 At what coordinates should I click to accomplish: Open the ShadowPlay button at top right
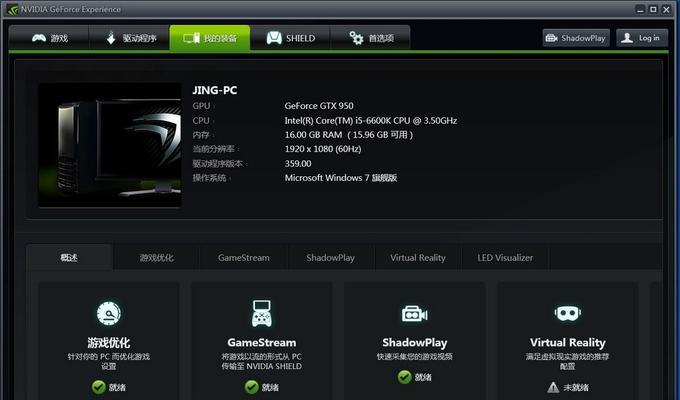click(576, 38)
